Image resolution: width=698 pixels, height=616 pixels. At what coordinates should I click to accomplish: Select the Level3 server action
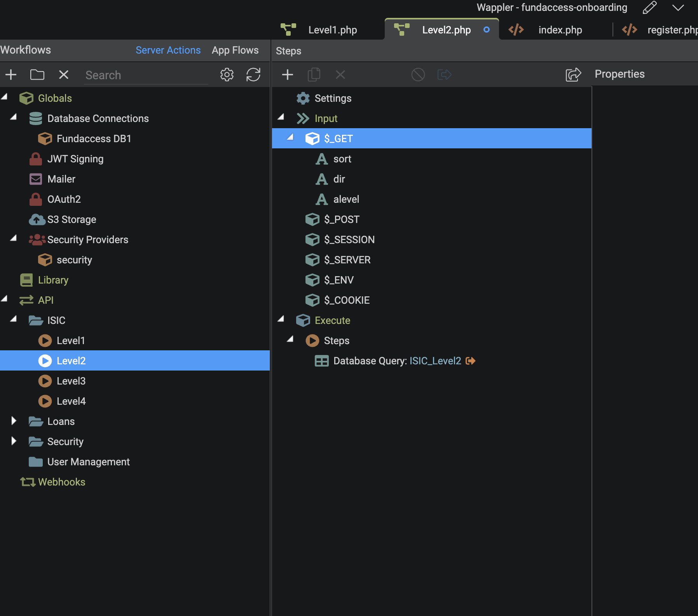(71, 381)
